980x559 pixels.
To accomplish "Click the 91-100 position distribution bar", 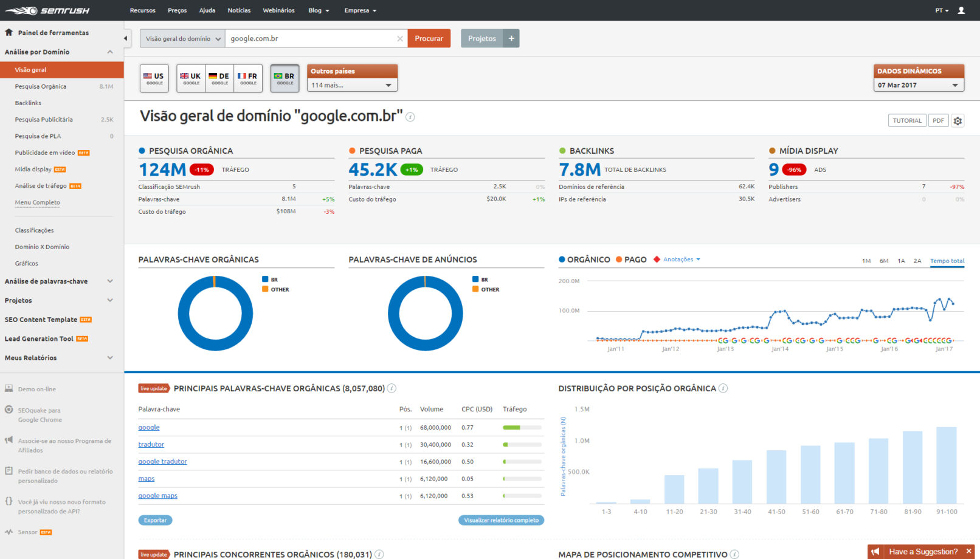I will [947, 465].
